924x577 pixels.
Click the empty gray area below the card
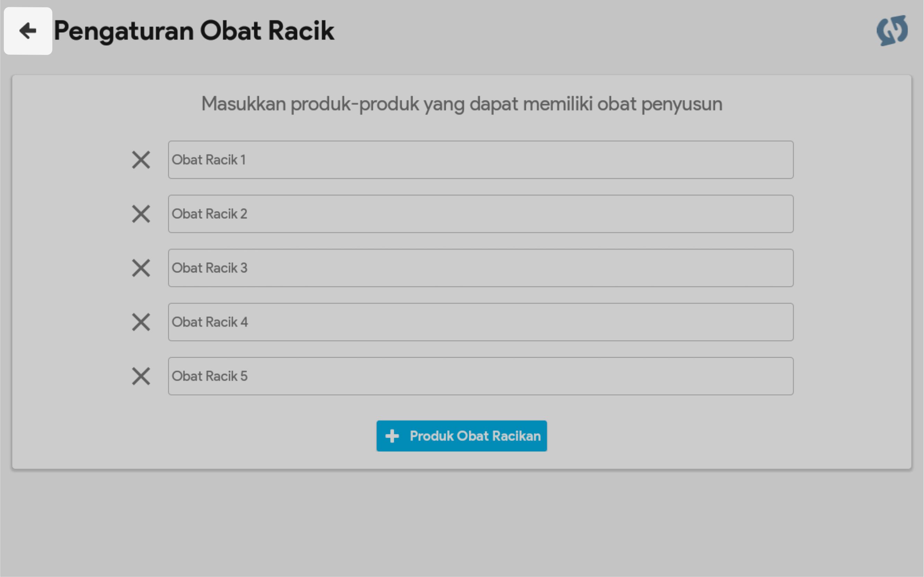[x=462, y=526]
